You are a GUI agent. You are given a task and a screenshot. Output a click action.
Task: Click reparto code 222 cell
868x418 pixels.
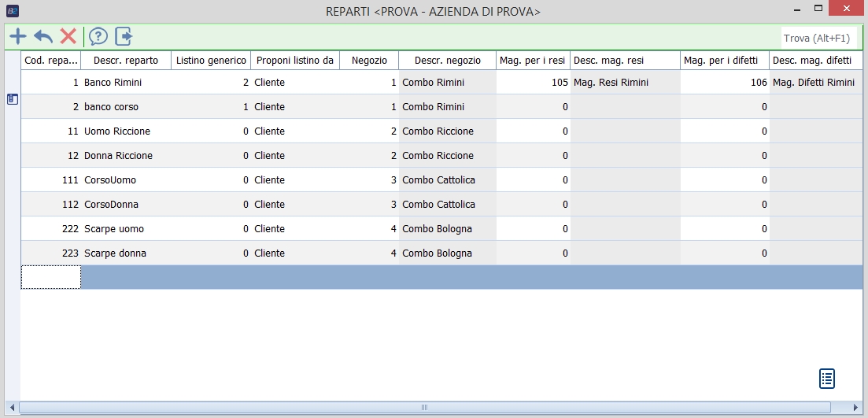[51, 228]
